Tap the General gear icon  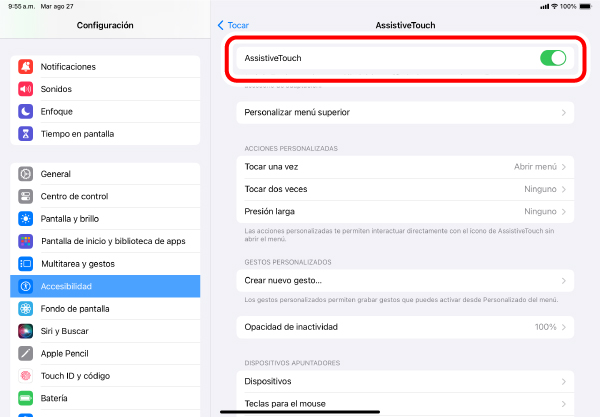click(x=26, y=174)
